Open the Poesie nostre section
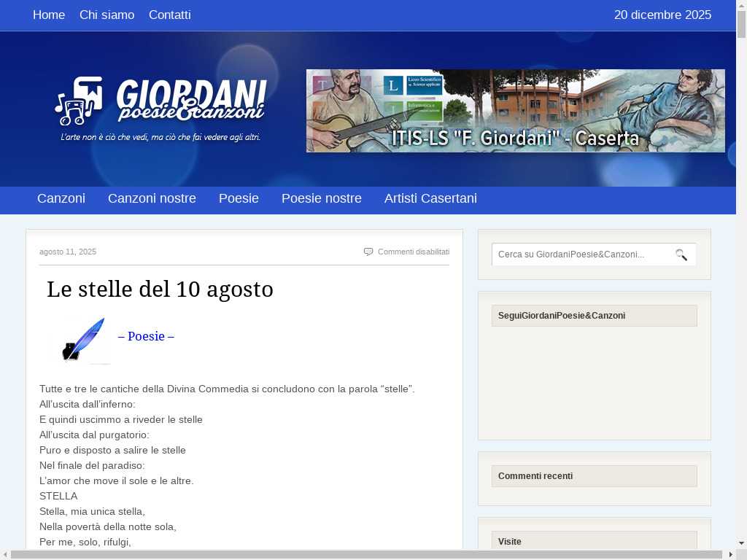Image resolution: width=747 pixels, height=560 pixels. coord(322,198)
